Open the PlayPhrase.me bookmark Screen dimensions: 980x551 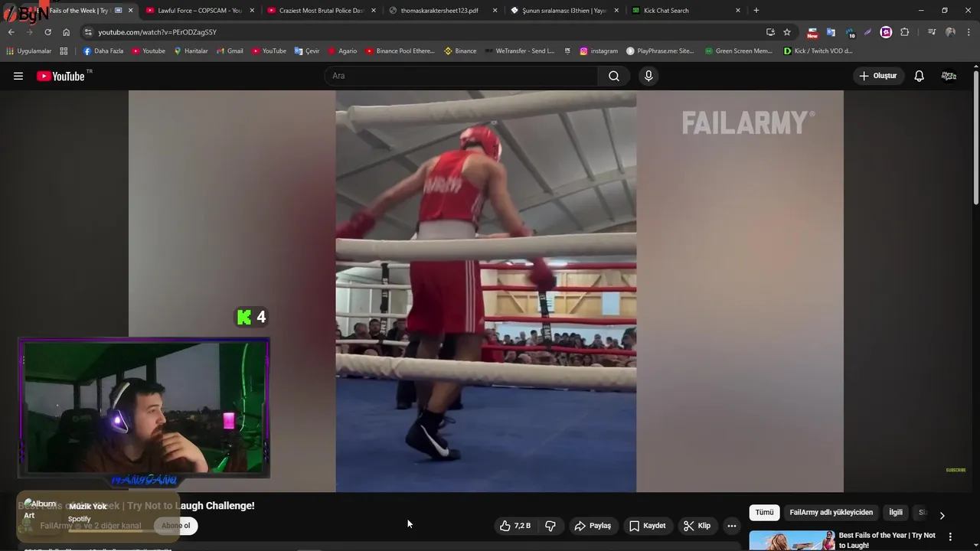point(659,51)
